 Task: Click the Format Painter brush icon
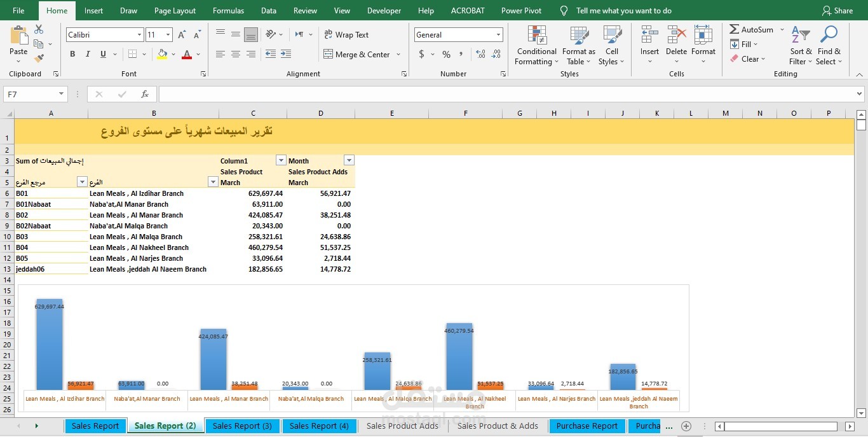pos(39,59)
